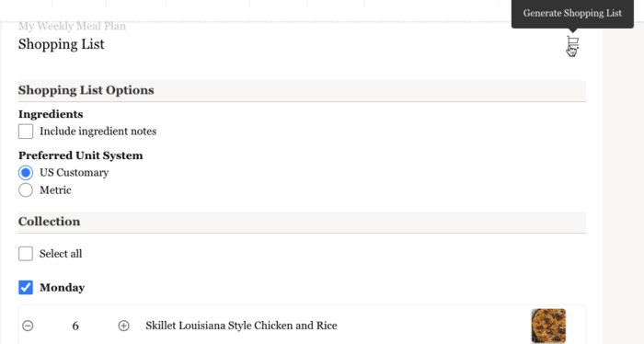Open the Skillet Louisiana chicken recipe thumbnail

coord(548,326)
